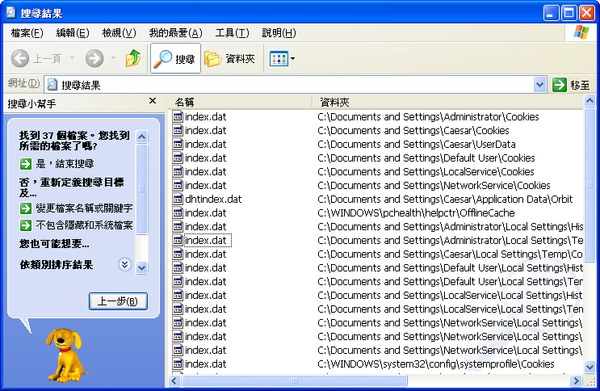Expand the address bar dropdown

pos(540,85)
